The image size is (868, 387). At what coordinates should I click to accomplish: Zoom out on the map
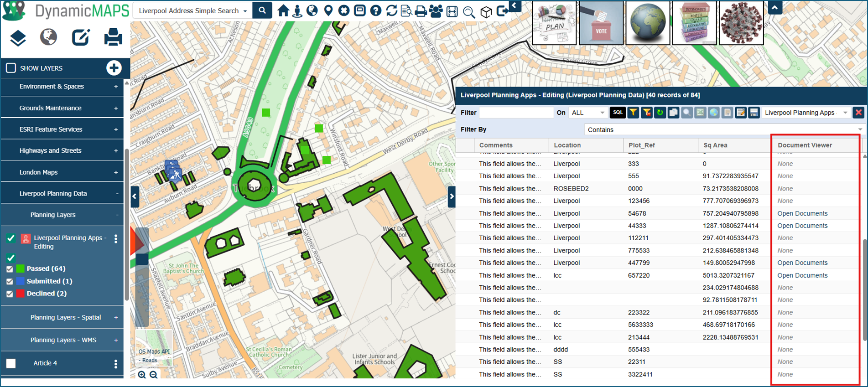tap(154, 375)
